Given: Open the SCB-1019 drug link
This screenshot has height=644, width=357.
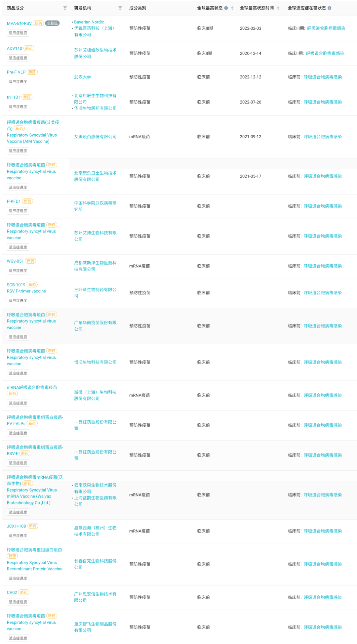Looking at the screenshot, I should [16, 285].
